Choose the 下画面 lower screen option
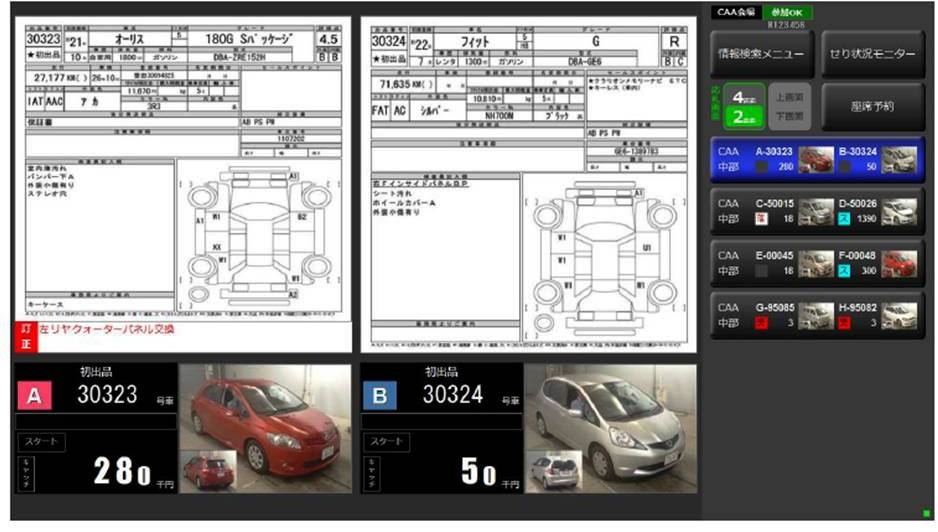This screenshot has height=532, width=938. 789,117
